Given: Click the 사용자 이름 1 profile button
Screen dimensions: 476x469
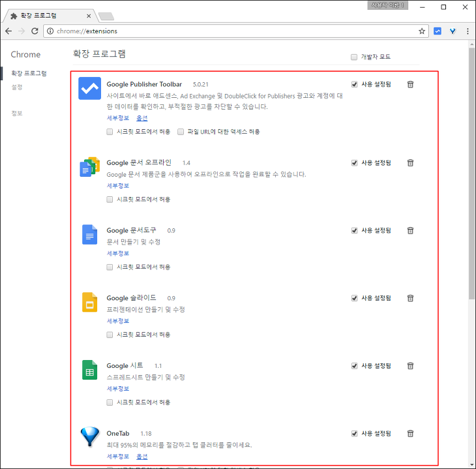Looking at the screenshot, I should pos(388,5).
